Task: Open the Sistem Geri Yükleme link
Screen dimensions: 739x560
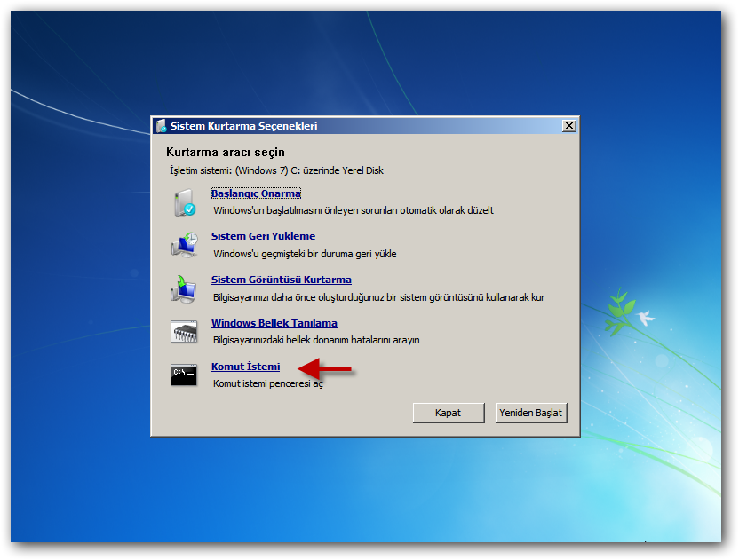Action: coord(263,236)
